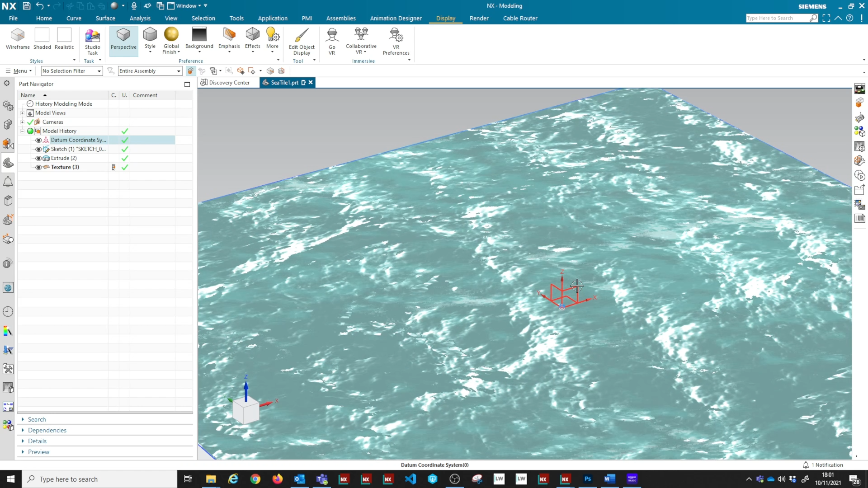Collapse the Model History node
This screenshot has width=868, height=488.
pyautogui.click(x=22, y=131)
